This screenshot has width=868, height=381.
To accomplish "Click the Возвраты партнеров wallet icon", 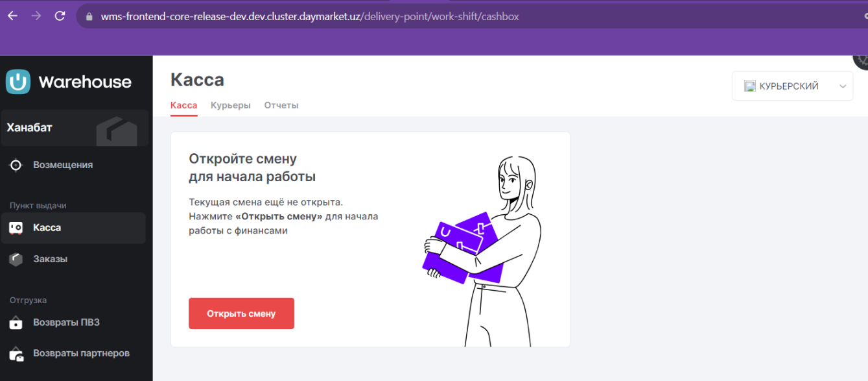I will (x=16, y=354).
